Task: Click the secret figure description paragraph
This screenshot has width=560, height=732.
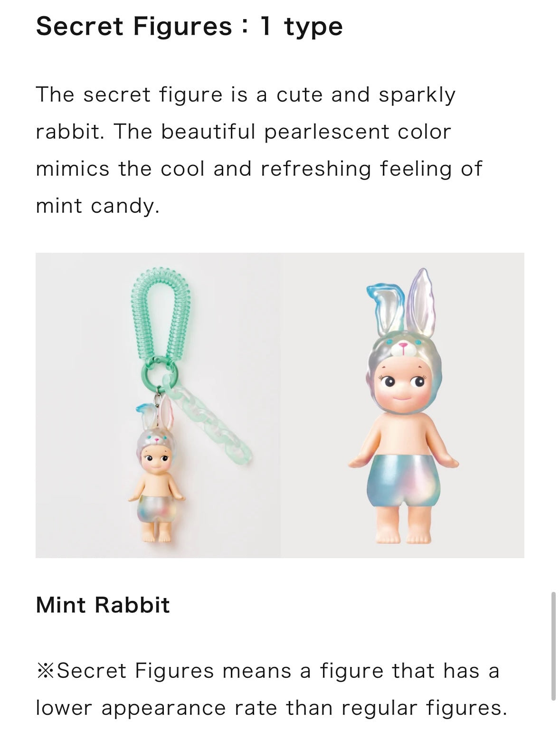Action: pyautogui.click(x=259, y=150)
